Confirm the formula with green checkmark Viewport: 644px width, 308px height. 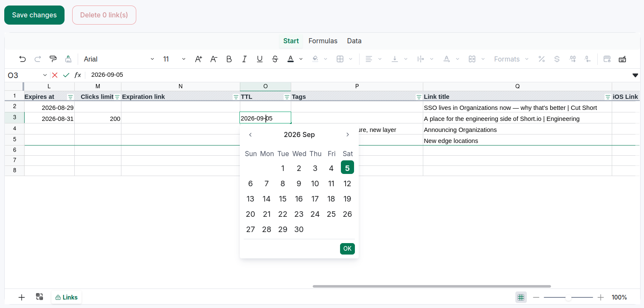pyautogui.click(x=66, y=75)
